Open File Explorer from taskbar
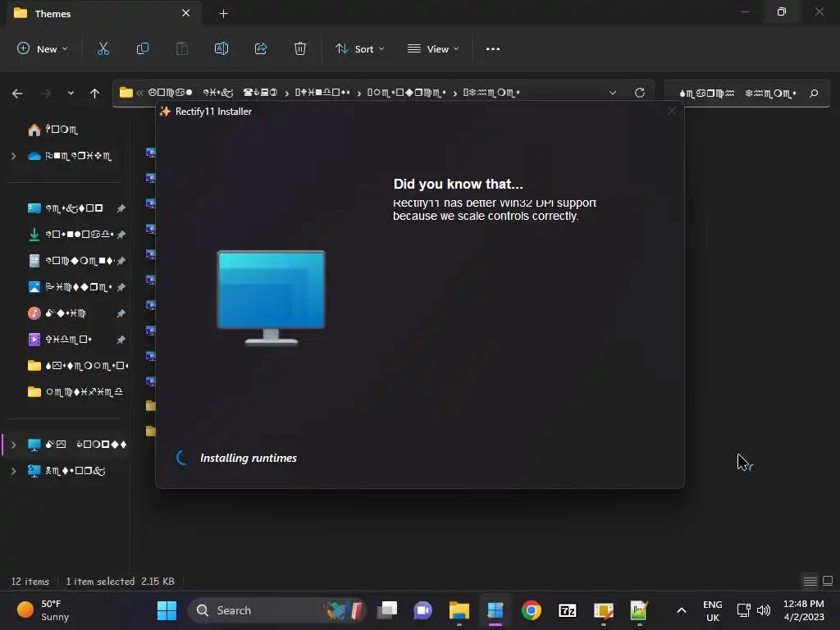 [x=459, y=610]
